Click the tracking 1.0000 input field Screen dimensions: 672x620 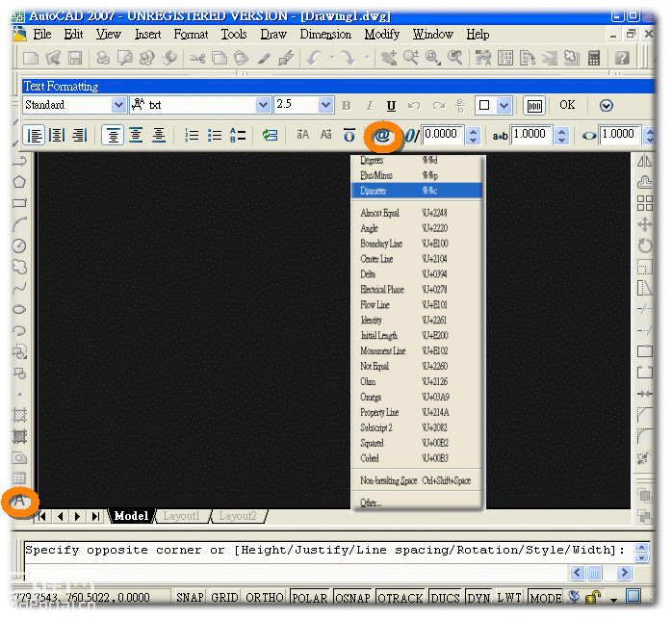[531, 135]
